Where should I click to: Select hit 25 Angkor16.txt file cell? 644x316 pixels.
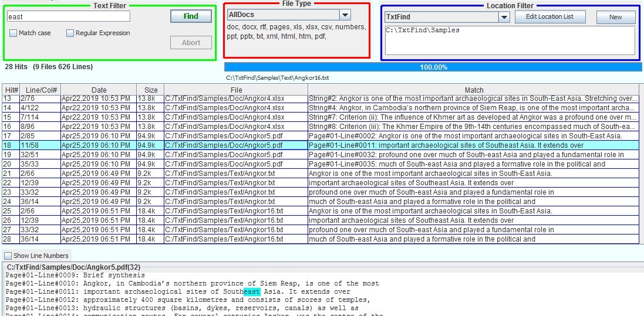point(236,211)
